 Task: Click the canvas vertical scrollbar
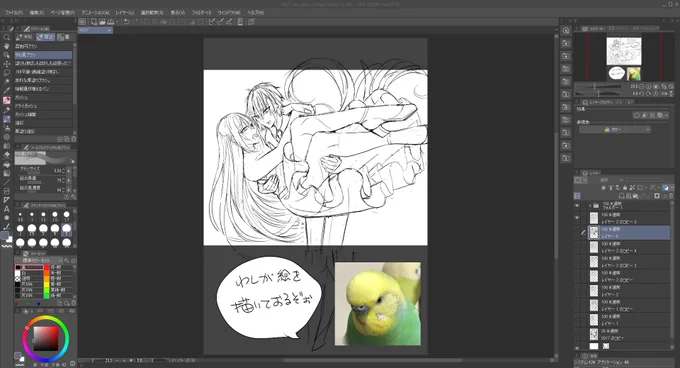556,195
